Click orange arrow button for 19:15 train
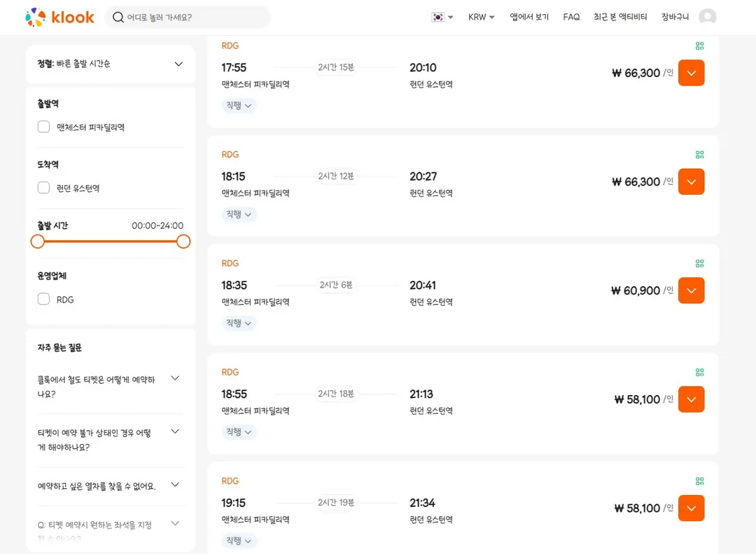Screen dimensions: 756x554 click(x=691, y=508)
